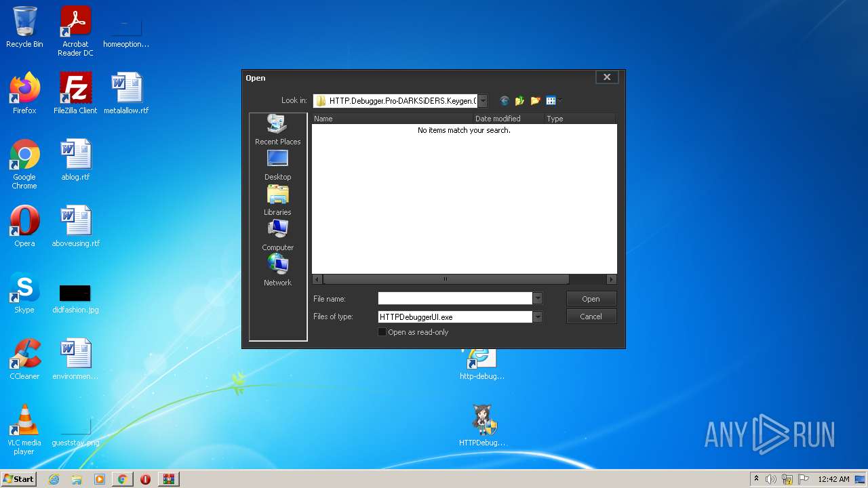Screen dimensions: 868x488
Task: Open the Recycle Bin desktop icon
Action: pyautogui.click(x=24, y=27)
